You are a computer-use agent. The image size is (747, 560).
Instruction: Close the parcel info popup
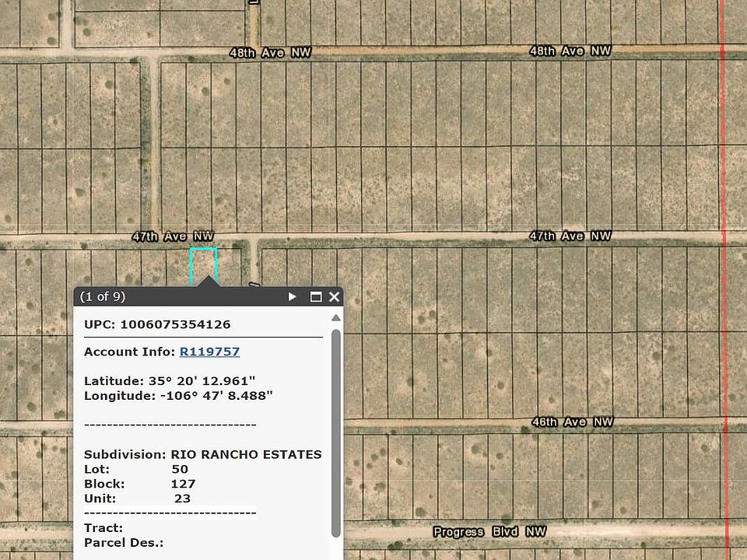point(335,296)
